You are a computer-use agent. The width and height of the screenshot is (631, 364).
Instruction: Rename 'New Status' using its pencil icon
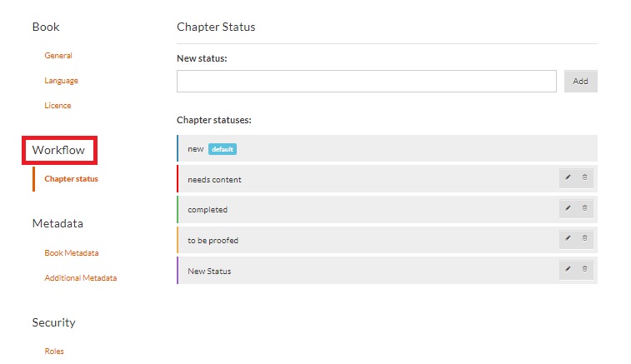click(568, 269)
